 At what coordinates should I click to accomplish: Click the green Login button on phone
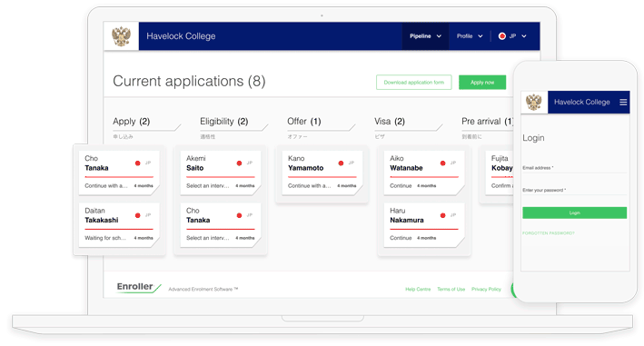[575, 213]
